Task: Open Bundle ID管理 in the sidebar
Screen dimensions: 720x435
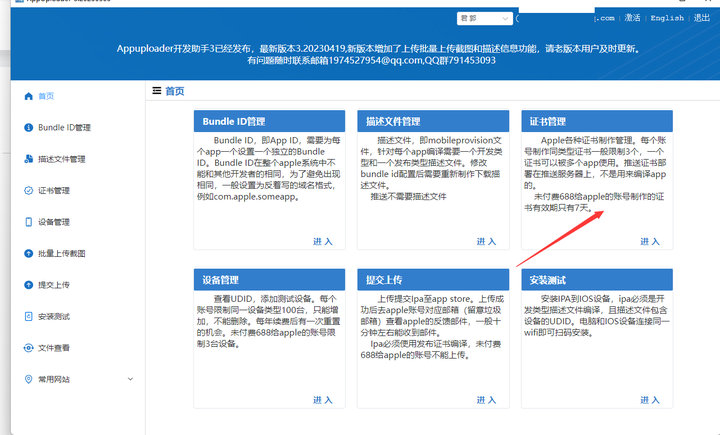Action: [x=64, y=127]
